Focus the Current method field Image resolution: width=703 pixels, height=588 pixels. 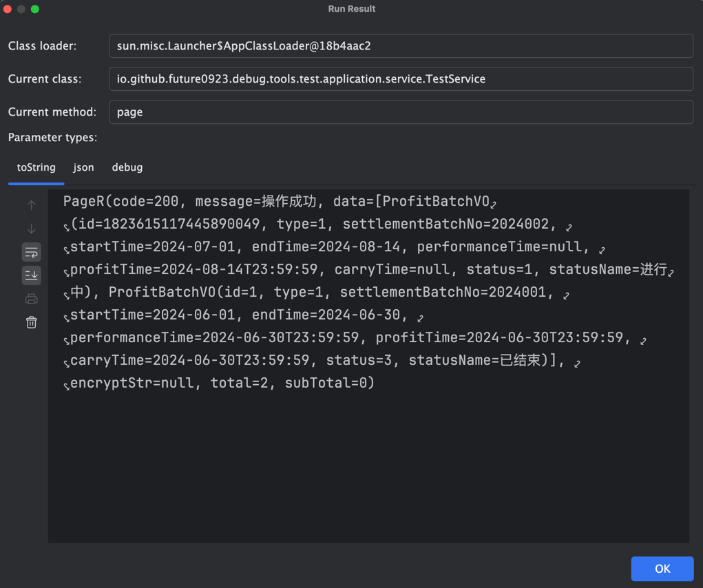point(401,112)
